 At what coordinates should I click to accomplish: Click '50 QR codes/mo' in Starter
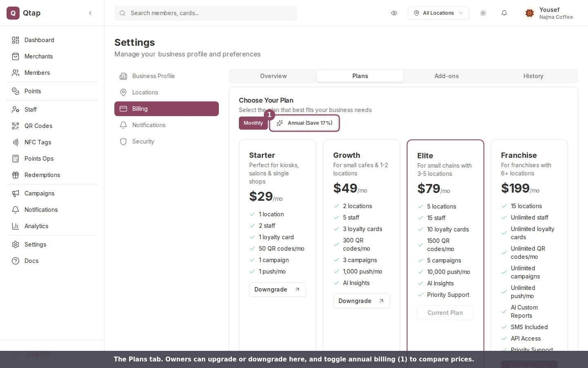coord(281,249)
